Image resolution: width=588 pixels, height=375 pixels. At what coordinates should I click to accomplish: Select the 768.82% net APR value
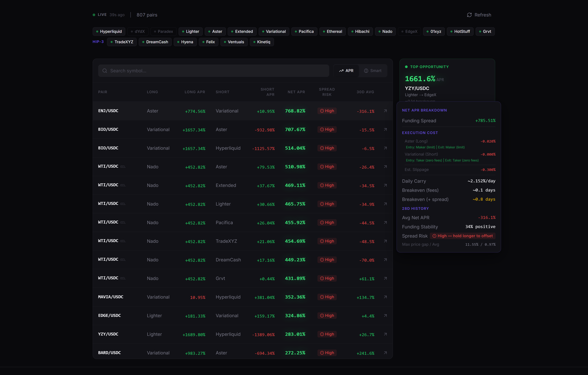(x=295, y=111)
